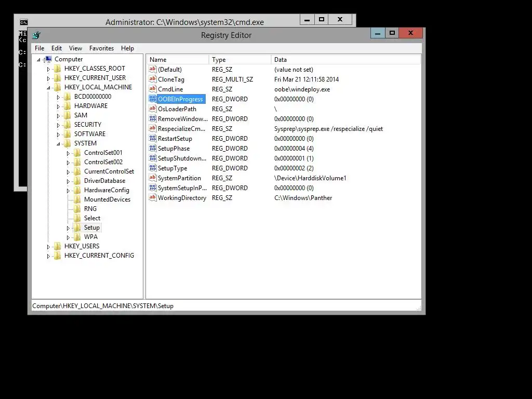Click 'Fri Mar 21 12:11:58 2014' data
The image size is (532, 399).
307,79
